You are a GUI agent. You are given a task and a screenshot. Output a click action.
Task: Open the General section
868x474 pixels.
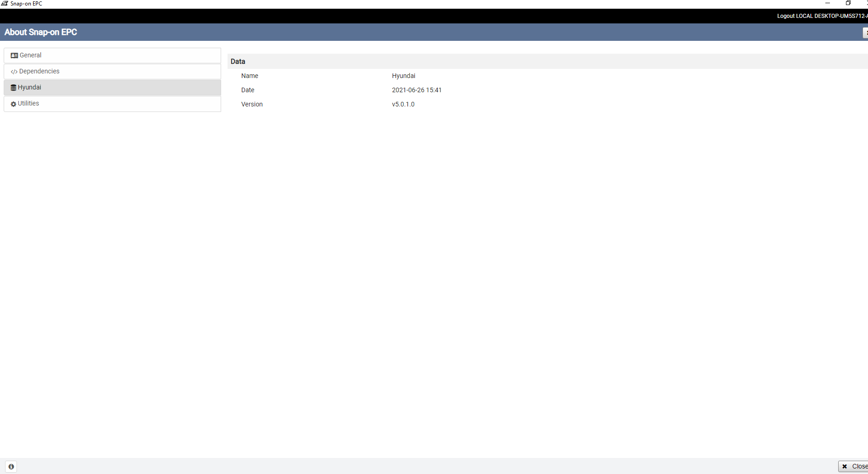pyautogui.click(x=112, y=56)
